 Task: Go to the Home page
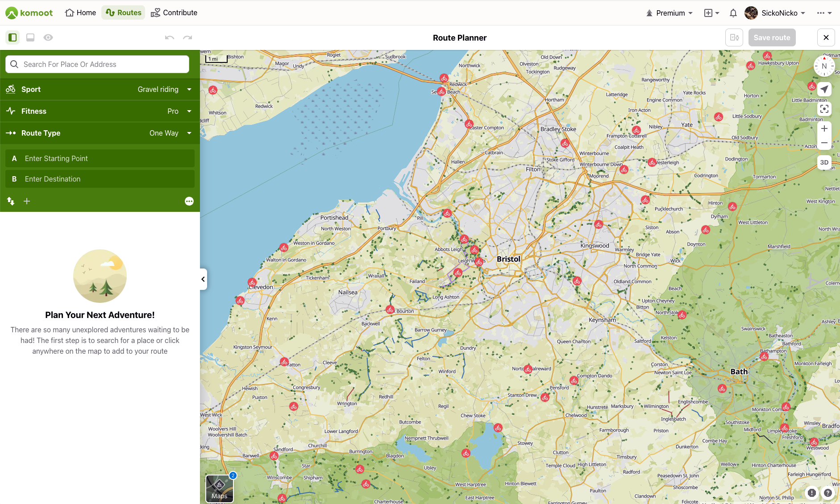click(80, 12)
